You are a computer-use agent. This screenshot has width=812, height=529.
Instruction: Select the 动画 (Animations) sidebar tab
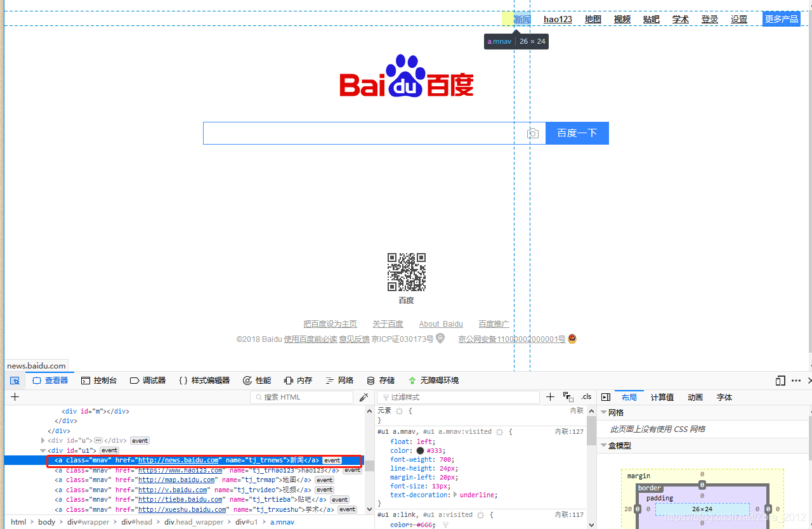(695, 397)
